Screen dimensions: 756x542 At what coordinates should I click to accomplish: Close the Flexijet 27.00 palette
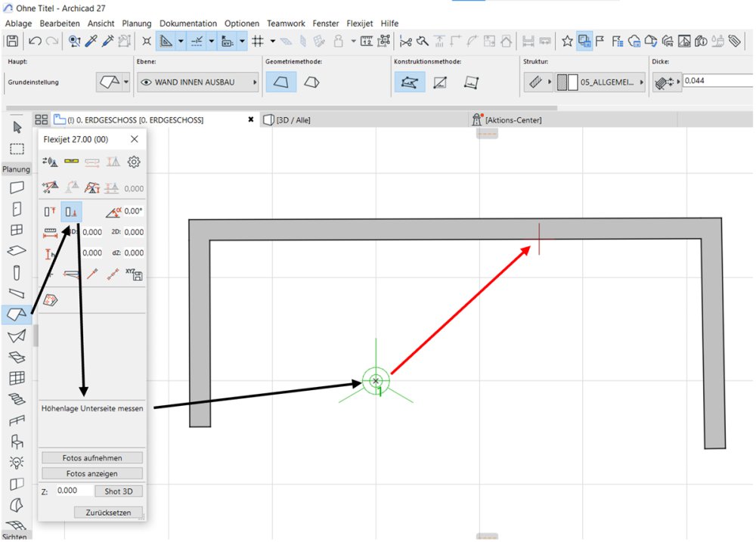tap(135, 139)
